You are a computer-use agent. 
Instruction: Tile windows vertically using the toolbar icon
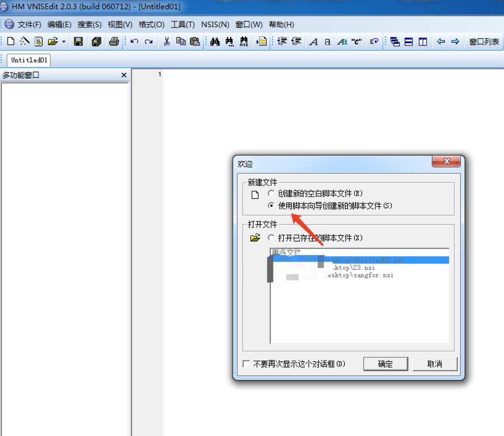423,41
